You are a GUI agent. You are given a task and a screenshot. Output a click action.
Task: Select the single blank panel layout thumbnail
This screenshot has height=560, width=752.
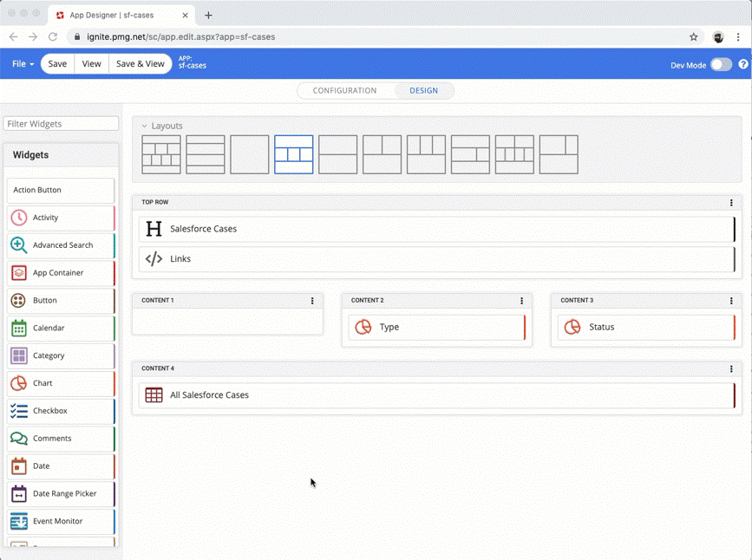tap(250, 154)
